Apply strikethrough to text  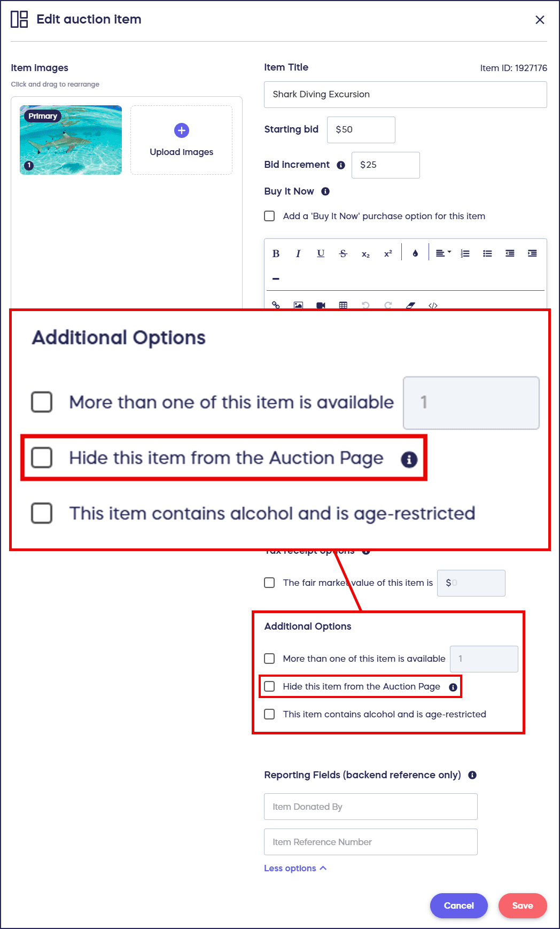[x=343, y=253]
